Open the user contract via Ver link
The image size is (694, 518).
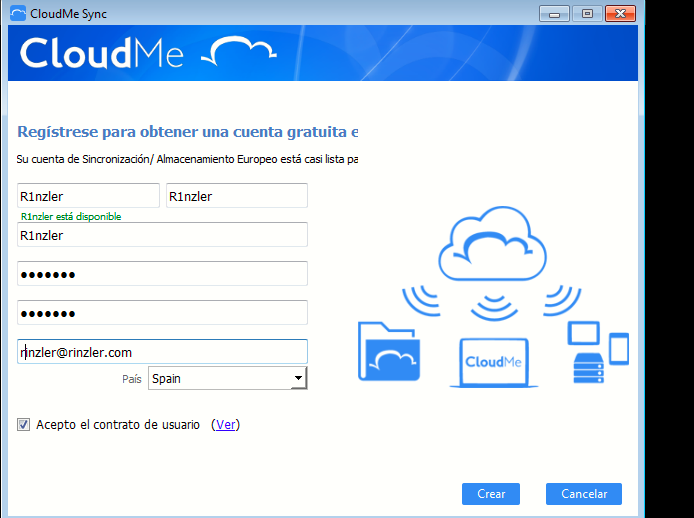pyautogui.click(x=225, y=425)
